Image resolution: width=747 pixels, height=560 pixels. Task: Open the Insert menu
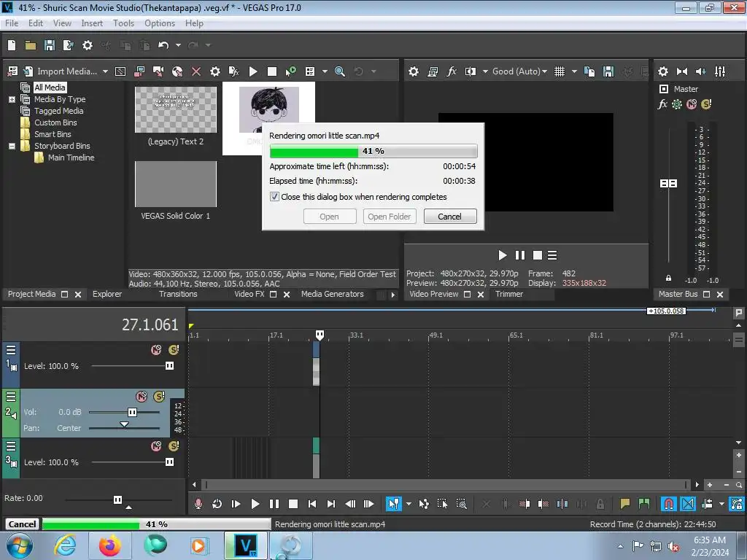(92, 23)
